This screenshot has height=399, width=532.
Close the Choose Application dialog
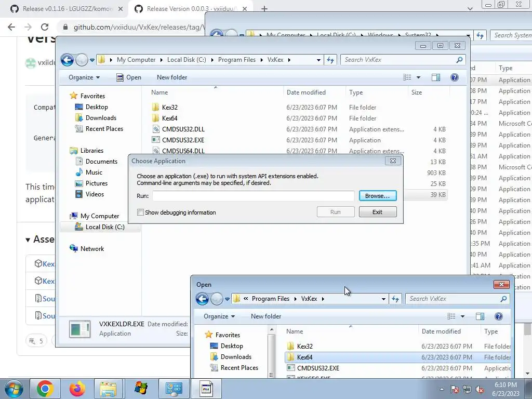click(x=393, y=161)
